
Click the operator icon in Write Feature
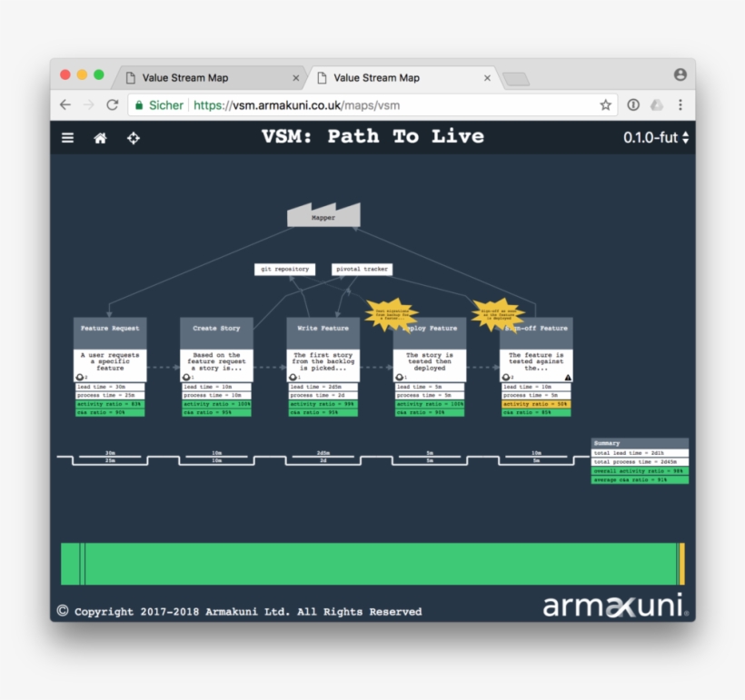click(293, 377)
